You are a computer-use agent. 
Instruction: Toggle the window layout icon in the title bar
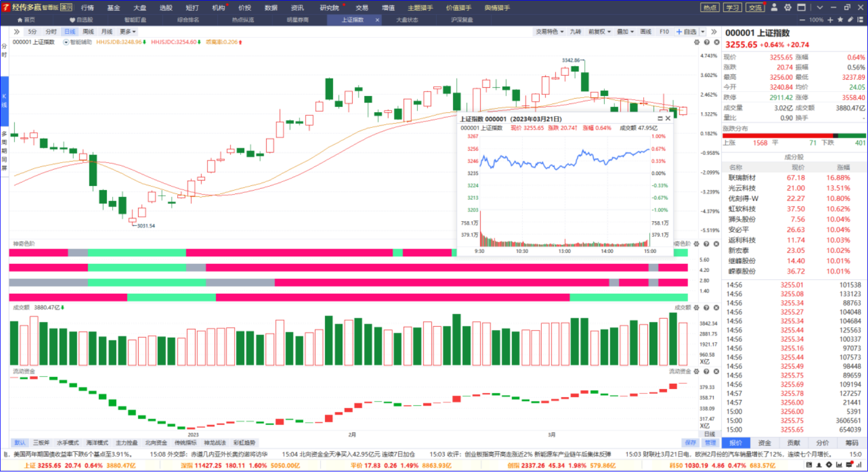(x=801, y=8)
